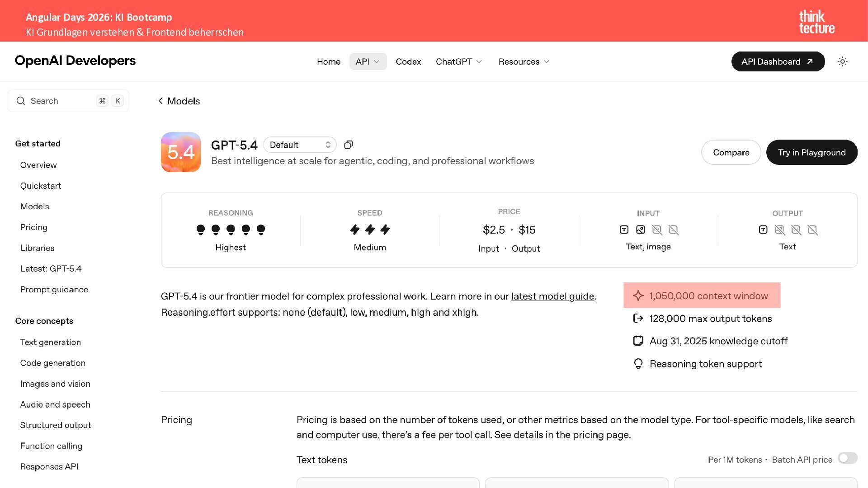
Task: Open the Resources dropdown menu
Action: click(x=524, y=61)
